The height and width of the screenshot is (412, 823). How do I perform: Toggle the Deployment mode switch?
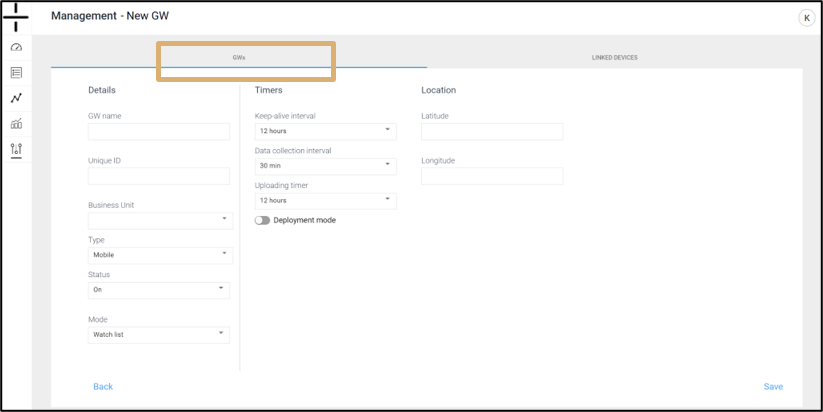[x=262, y=220]
